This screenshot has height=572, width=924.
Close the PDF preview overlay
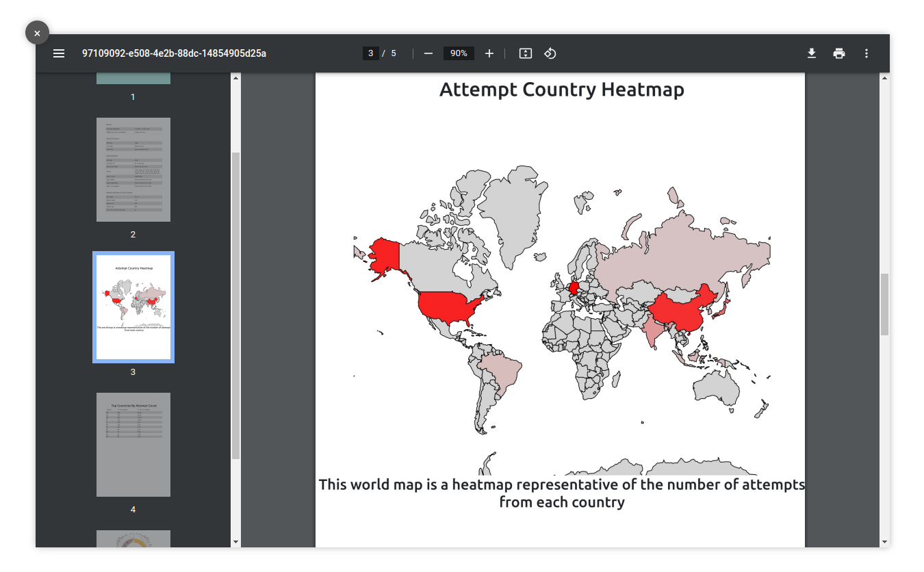(x=37, y=33)
